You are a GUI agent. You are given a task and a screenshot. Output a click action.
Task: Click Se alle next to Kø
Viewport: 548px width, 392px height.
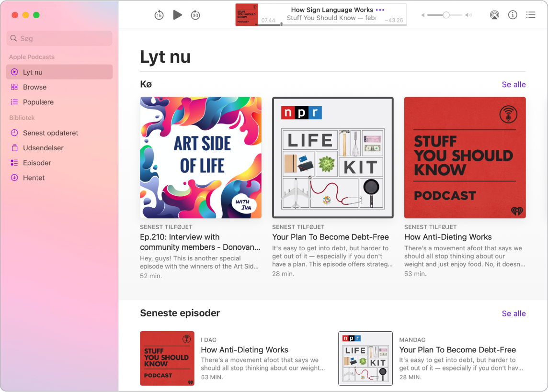[514, 84]
